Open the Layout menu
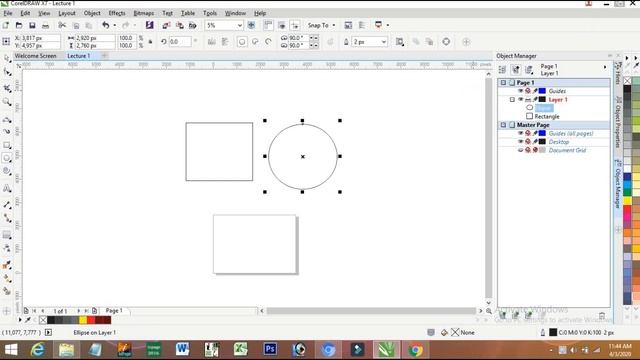Screen dimensions: 640x360 [x=67, y=13]
